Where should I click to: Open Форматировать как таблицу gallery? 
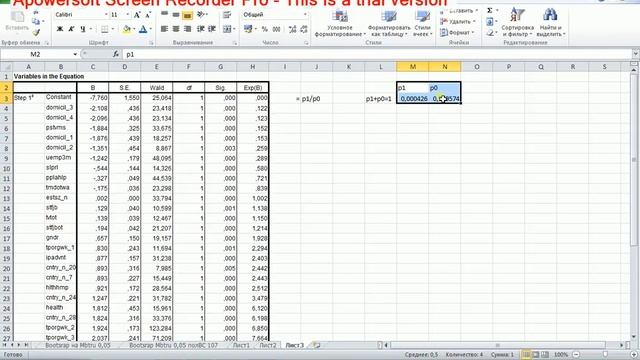click(x=389, y=23)
